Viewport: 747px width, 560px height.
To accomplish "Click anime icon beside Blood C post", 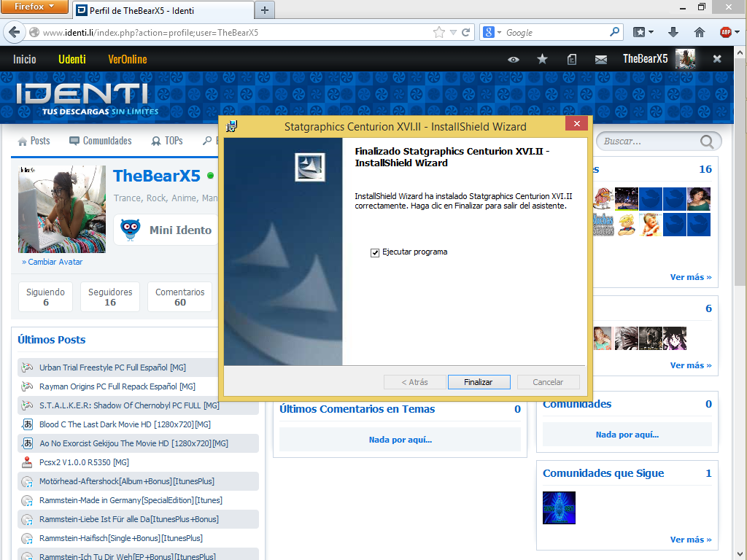I will pyautogui.click(x=27, y=424).
